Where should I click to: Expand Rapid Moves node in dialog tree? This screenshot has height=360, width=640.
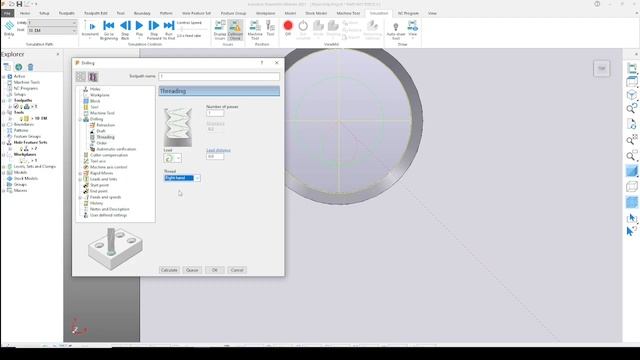click(80, 173)
